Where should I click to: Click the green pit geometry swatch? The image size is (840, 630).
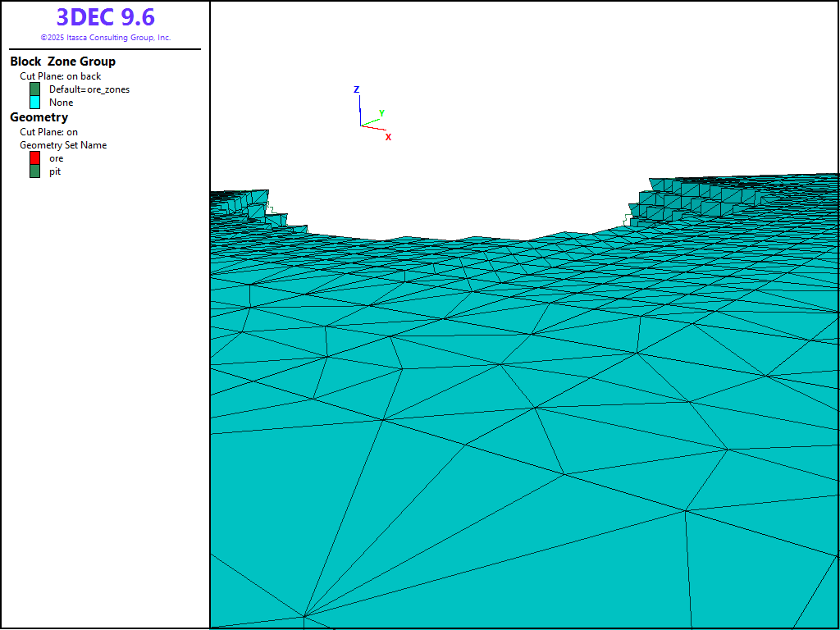click(34, 171)
